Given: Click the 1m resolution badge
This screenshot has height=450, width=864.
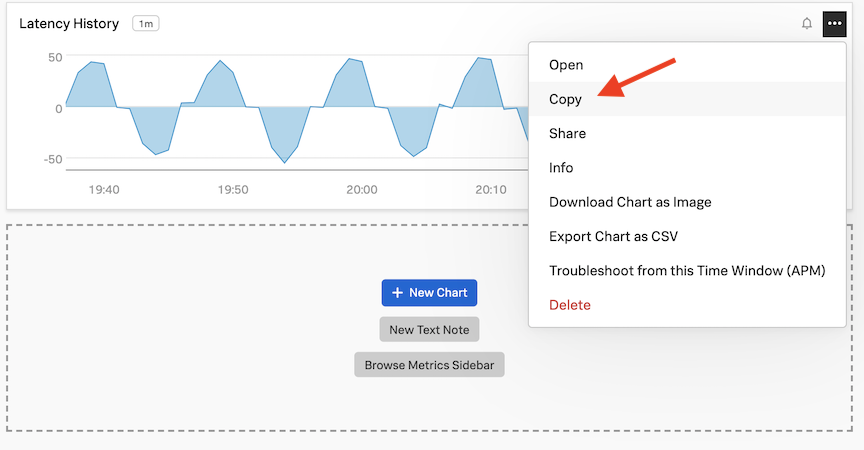Looking at the screenshot, I should pyautogui.click(x=146, y=23).
